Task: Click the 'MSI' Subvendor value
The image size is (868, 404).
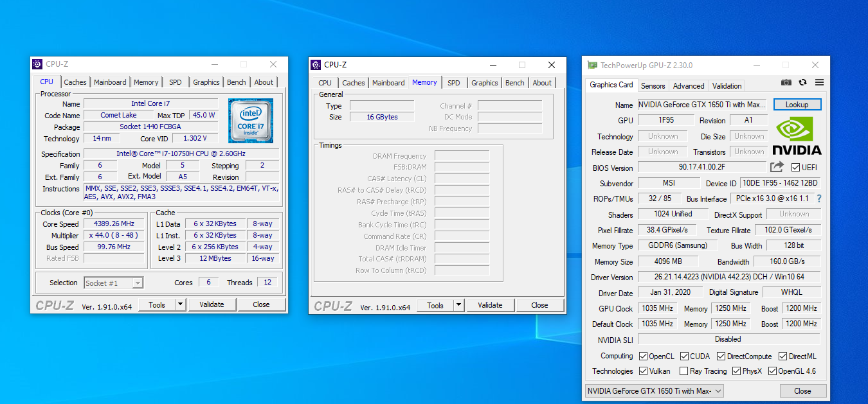Action: click(669, 183)
